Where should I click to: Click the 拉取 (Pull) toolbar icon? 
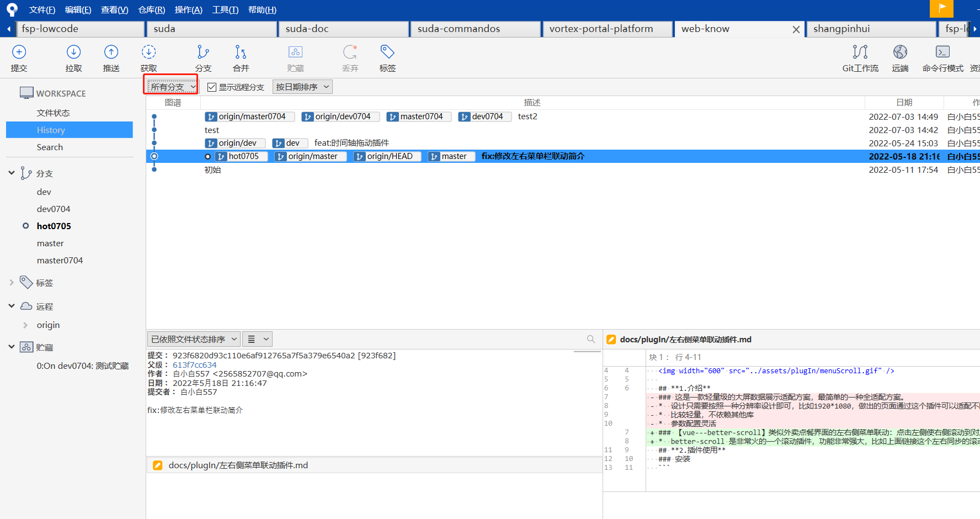coord(73,52)
